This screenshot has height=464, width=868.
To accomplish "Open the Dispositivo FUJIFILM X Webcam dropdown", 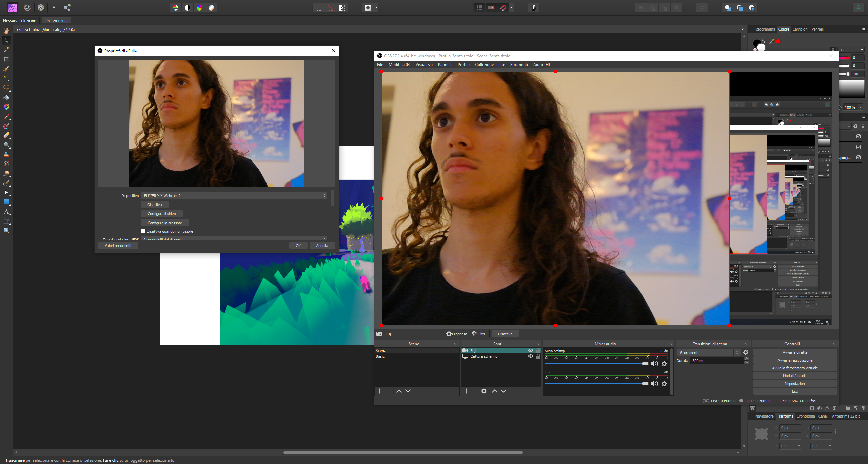I will 234,196.
